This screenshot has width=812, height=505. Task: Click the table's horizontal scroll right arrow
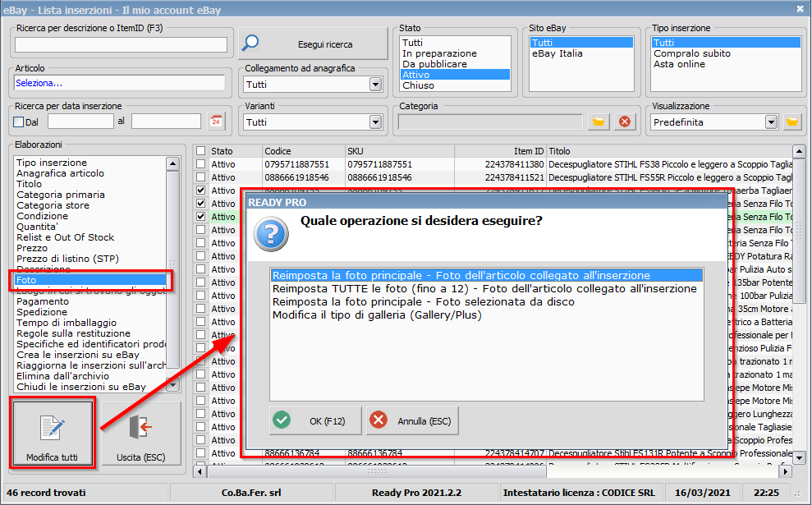coord(786,472)
